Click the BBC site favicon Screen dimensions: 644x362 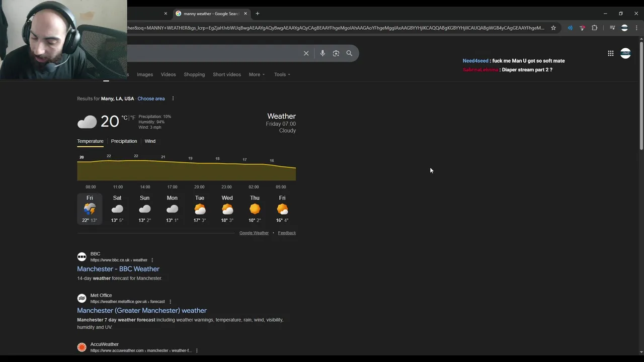coord(82,256)
